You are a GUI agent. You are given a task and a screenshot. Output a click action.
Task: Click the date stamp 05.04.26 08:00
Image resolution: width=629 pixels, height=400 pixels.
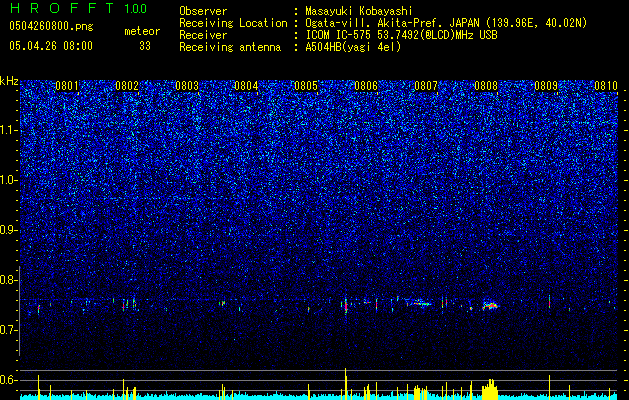(x=51, y=46)
